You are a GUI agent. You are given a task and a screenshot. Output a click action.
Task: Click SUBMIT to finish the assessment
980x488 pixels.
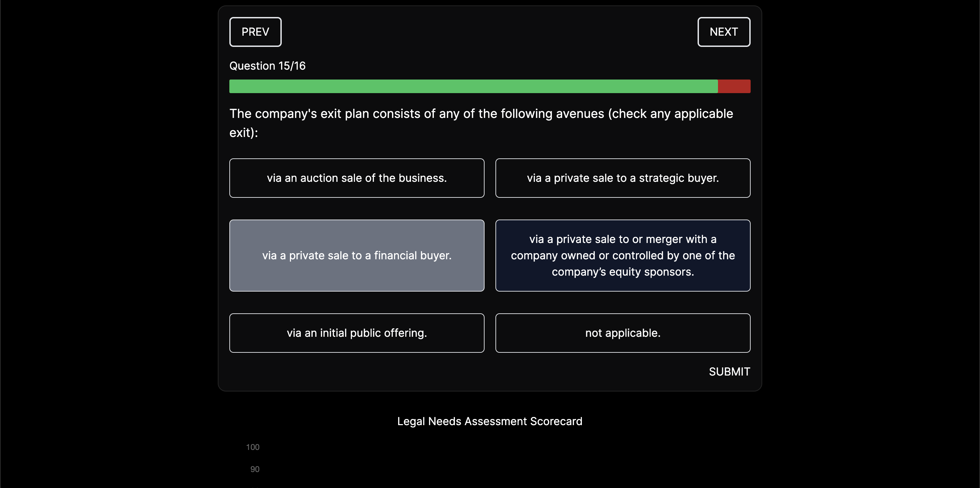click(729, 371)
